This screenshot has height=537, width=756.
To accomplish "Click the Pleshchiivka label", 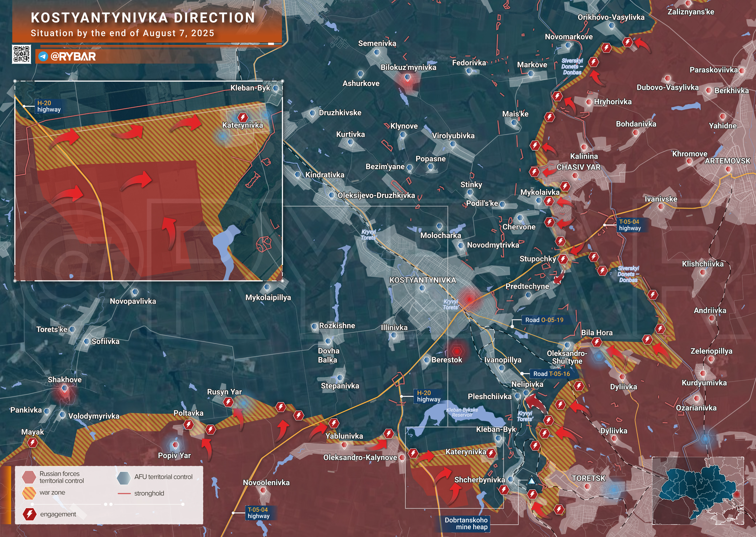I will click(489, 396).
